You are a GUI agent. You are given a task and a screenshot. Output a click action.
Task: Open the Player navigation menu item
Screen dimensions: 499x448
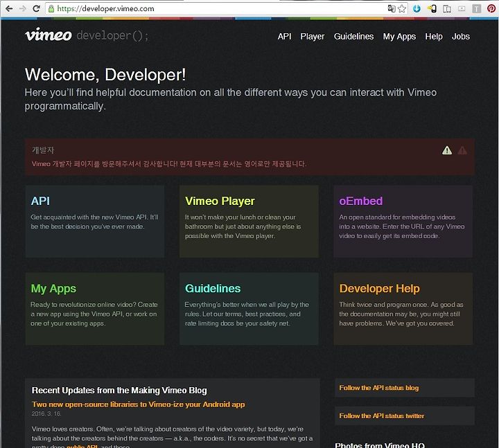[312, 37]
